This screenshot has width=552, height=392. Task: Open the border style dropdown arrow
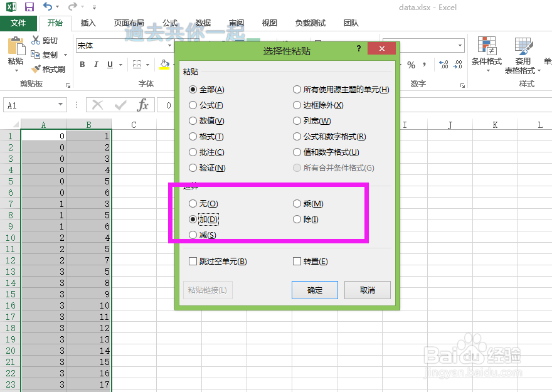[149, 64]
